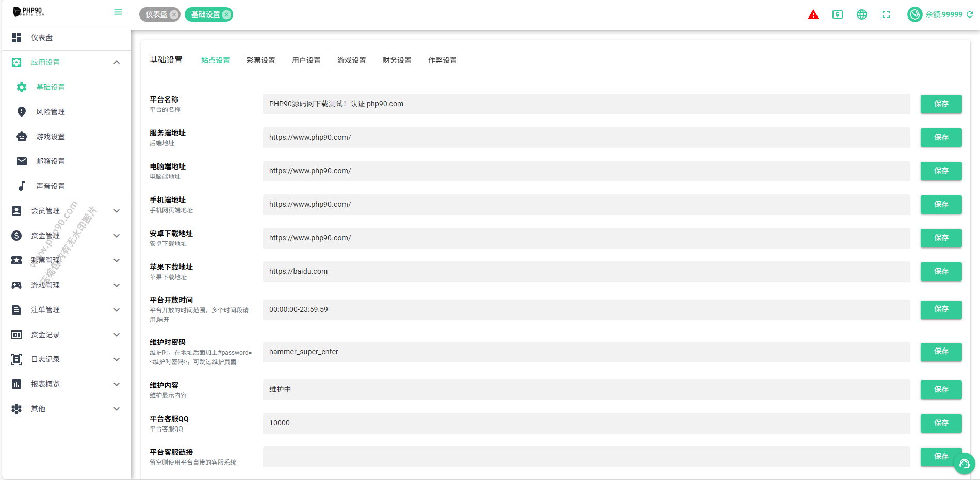Click the red warning triangle icon
Viewport: 980px width, 480px height.
click(x=813, y=15)
